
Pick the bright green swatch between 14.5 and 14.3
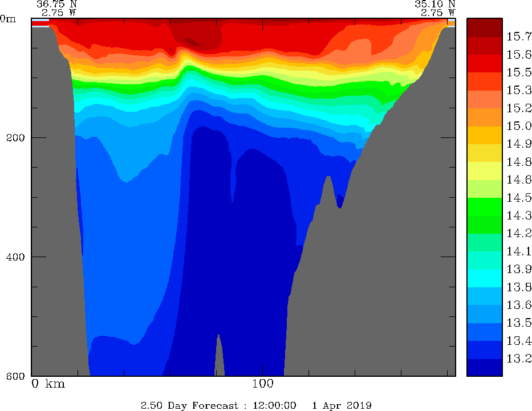[x=485, y=206]
